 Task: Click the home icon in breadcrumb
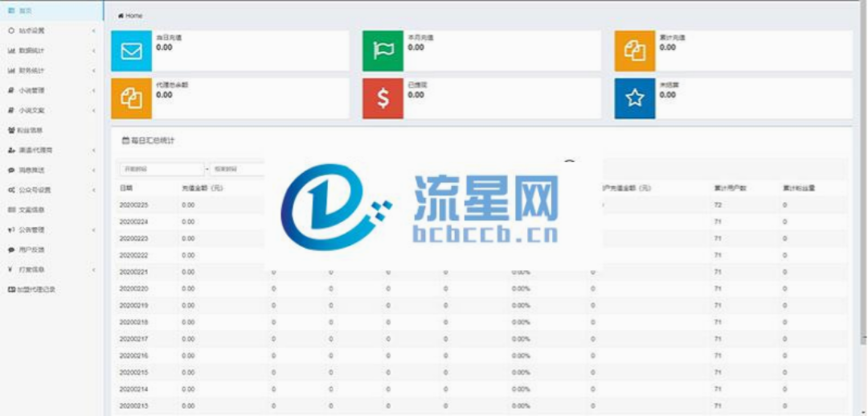pyautogui.click(x=121, y=16)
